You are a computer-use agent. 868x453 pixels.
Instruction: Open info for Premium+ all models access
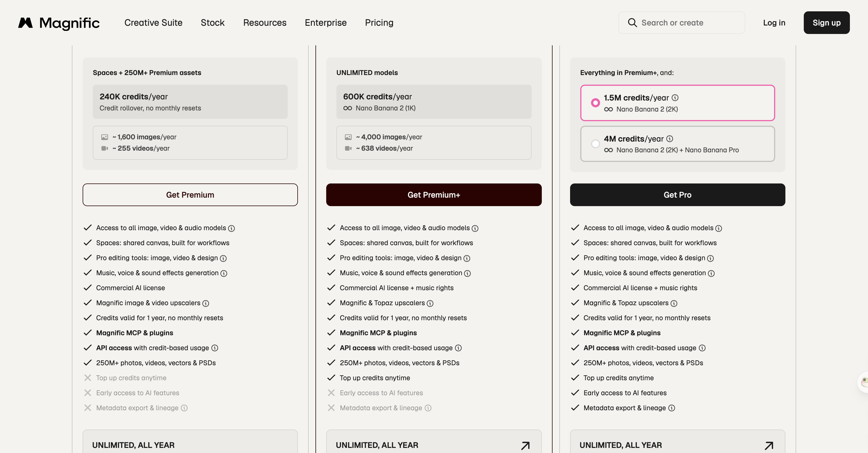tap(475, 228)
